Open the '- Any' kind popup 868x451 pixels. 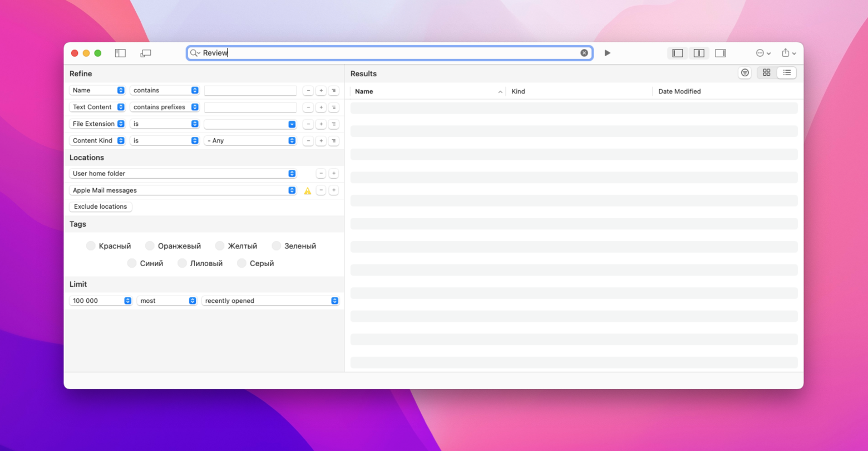pyautogui.click(x=250, y=140)
